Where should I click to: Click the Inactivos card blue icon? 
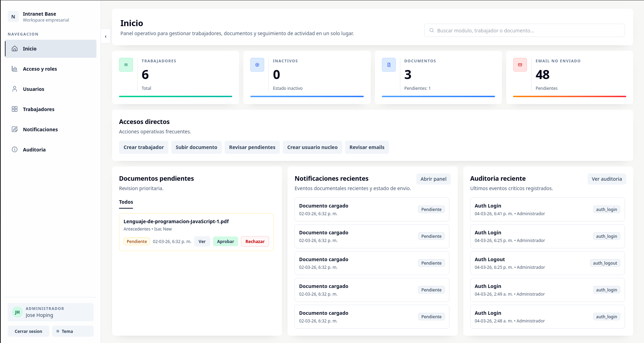pyautogui.click(x=257, y=65)
